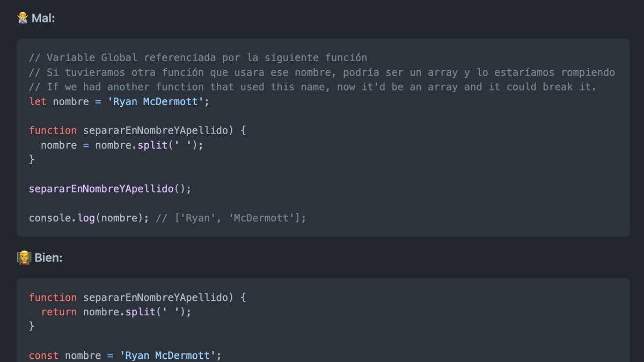The height and width of the screenshot is (362, 644).
Task: Click the closing brace in the Bien code block
Action: (x=32, y=326)
